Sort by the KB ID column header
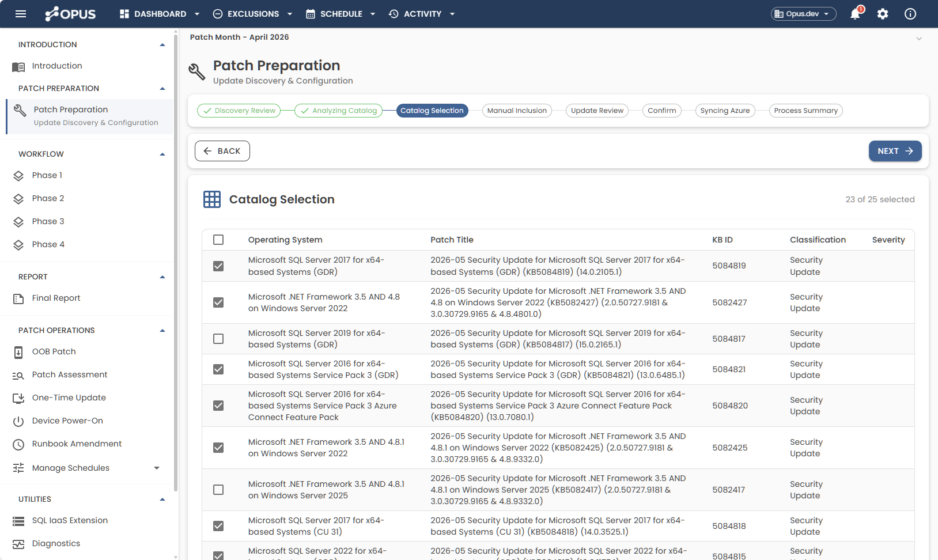 pos(723,240)
